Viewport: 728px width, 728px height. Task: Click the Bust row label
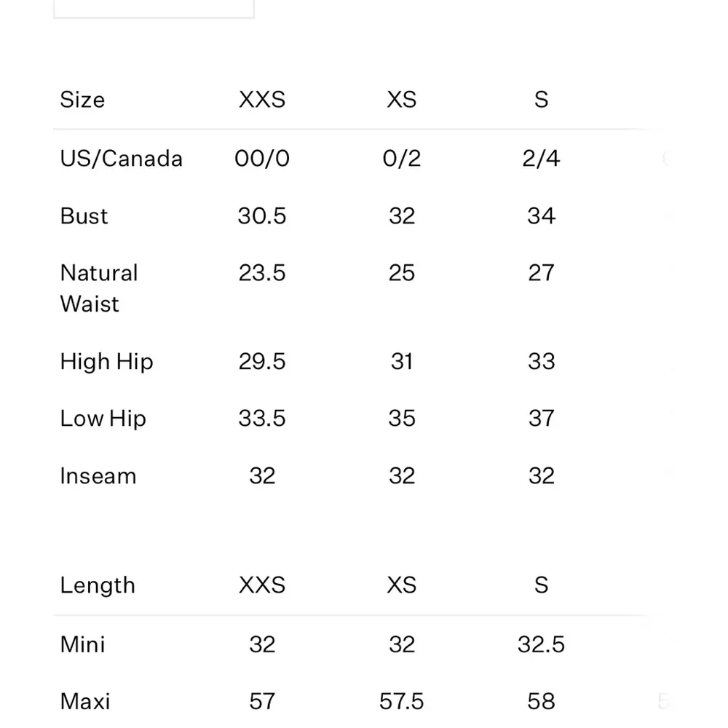point(84,216)
